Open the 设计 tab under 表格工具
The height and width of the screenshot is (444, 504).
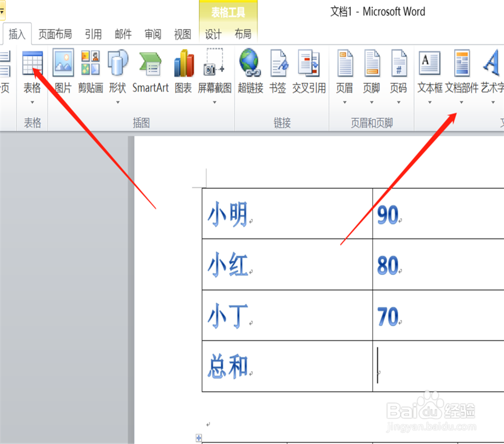click(213, 34)
